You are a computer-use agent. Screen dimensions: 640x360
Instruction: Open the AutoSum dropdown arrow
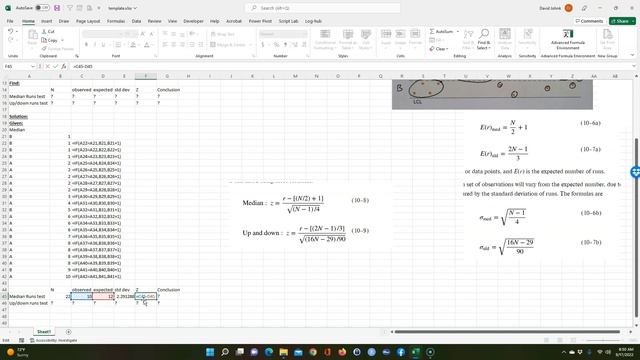point(458,31)
